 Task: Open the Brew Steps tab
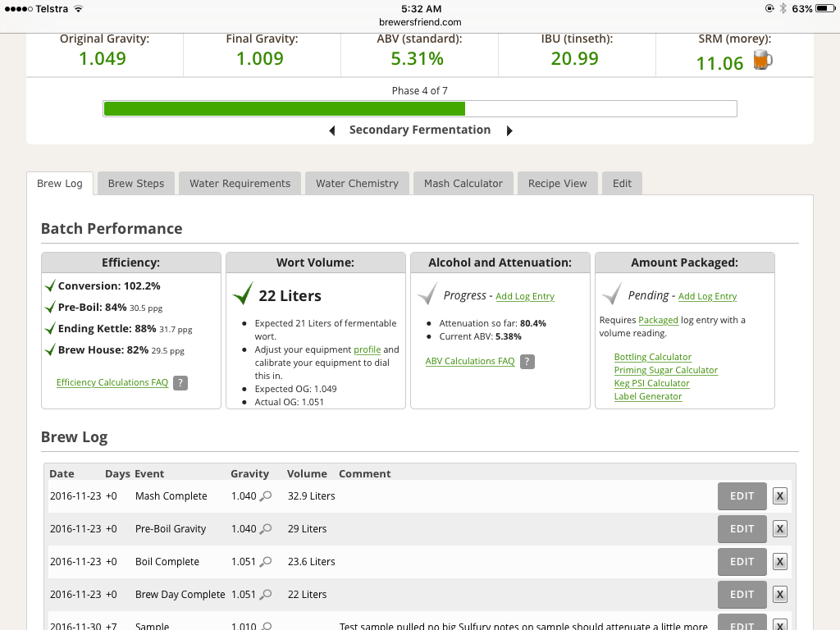136,183
